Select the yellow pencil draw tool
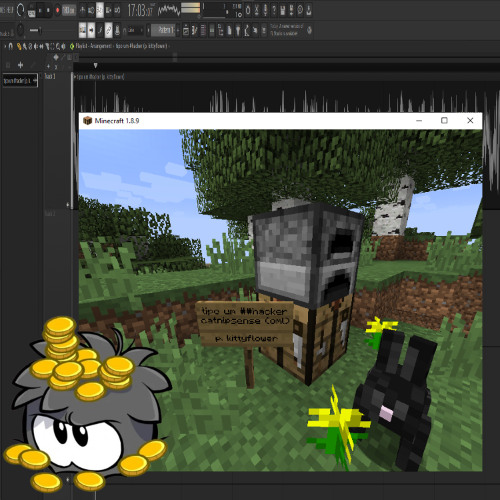 click(x=19, y=46)
